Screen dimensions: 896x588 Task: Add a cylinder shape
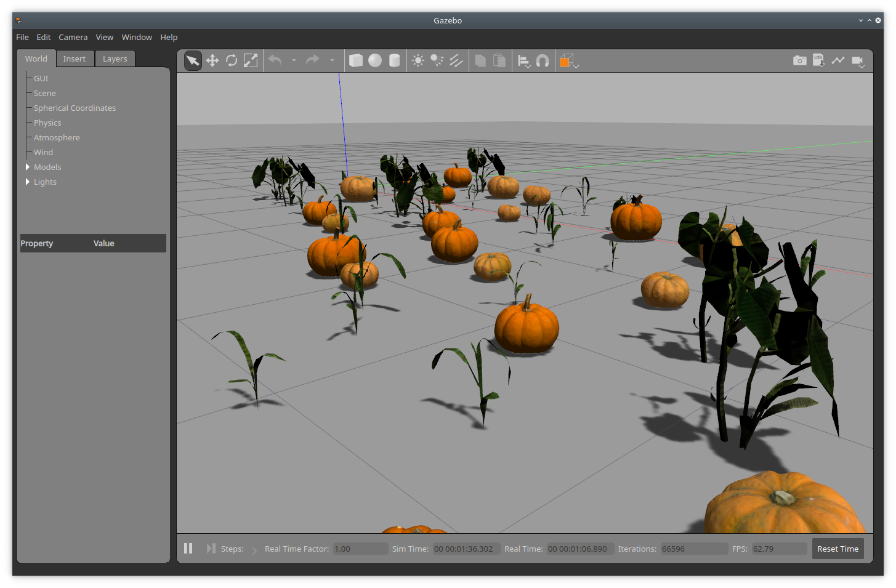click(x=395, y=60)
